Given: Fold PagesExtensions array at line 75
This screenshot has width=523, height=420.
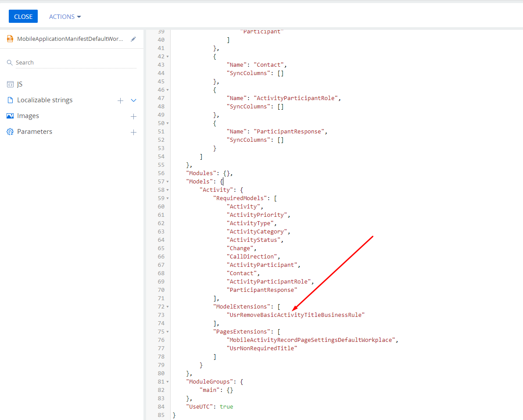Looking at the screenshot, I should (x=168, y=332).
